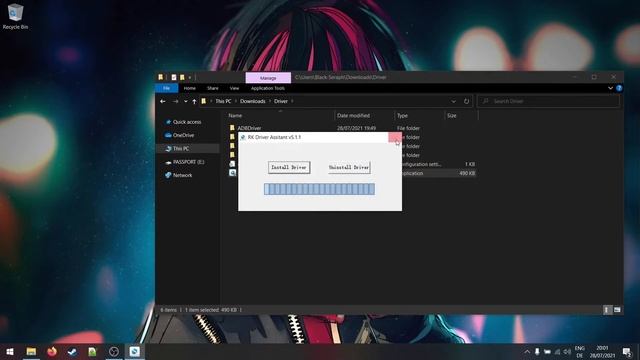Close the RK Driver Assistant dialog

(x=395, y=137)
